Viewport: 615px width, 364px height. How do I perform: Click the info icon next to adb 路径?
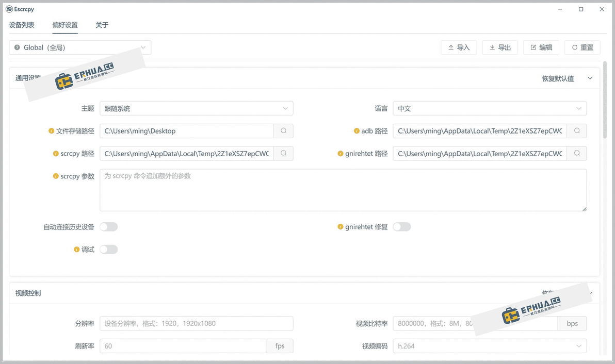coord(357,131)
